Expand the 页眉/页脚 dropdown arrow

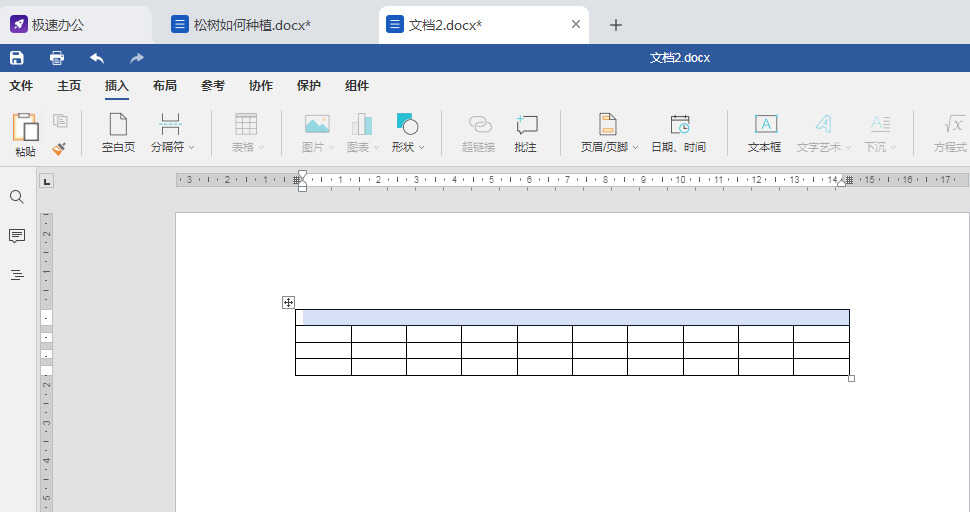coord(635,148)
